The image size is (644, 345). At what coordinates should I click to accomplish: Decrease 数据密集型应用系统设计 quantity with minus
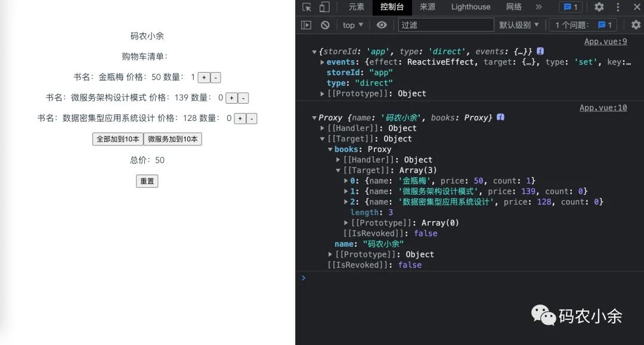click(252, 118)
